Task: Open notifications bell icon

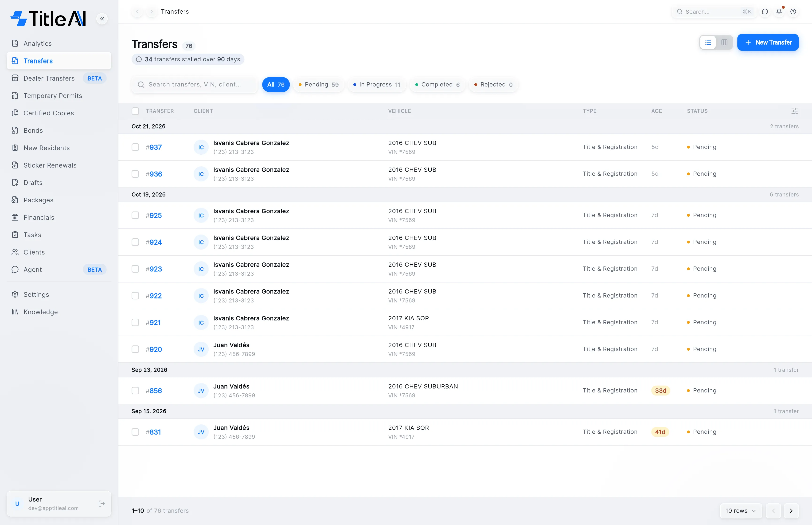Action: [779, 12]
